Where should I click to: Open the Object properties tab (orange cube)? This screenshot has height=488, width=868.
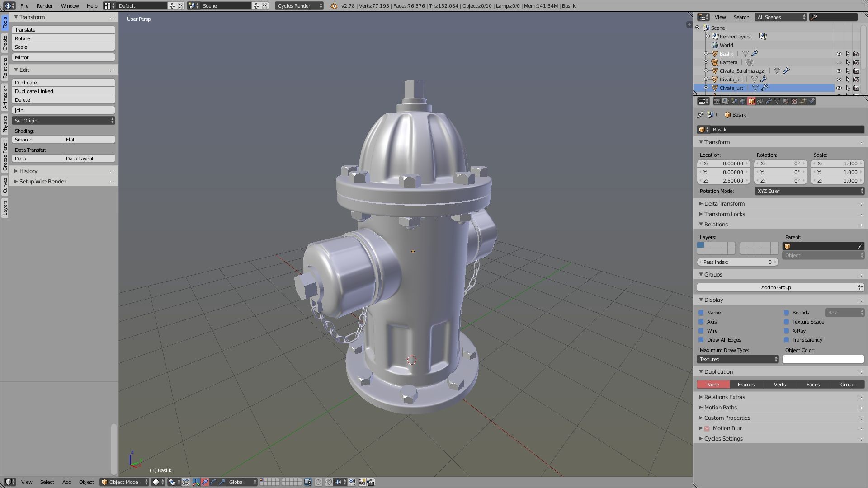point(751,101)
